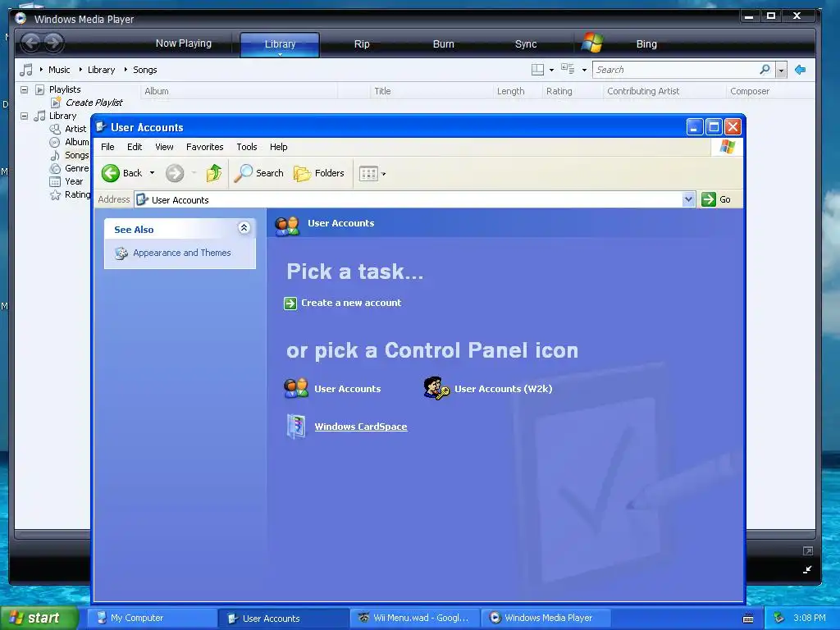840x630 pixels.
Task: Select Year in library tree
Action: coord(74,181)
